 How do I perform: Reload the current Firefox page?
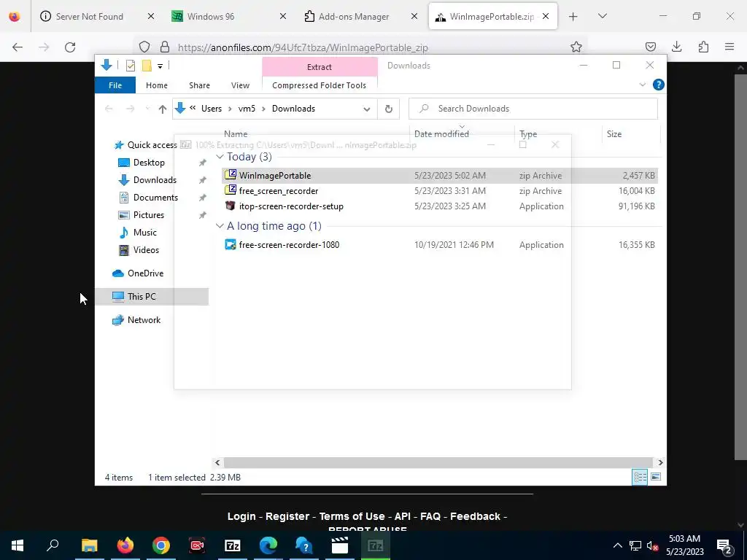point(70,47)
